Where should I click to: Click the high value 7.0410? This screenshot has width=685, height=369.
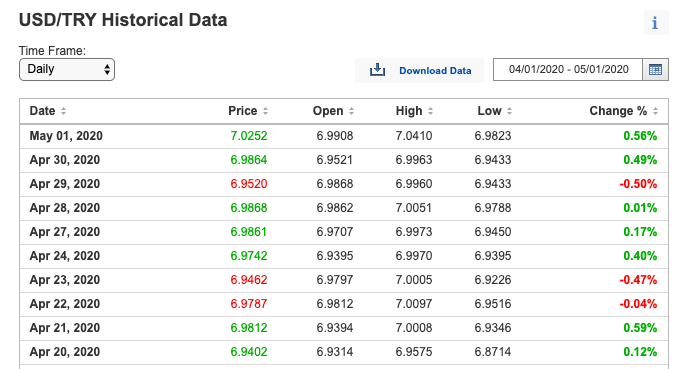pyautogui.click(x=414, y=136)
